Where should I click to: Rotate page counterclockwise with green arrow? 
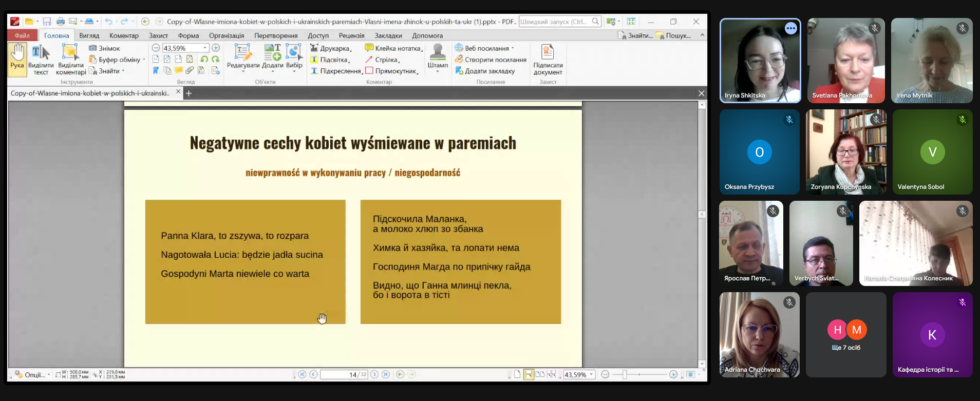tap(204, 59)
